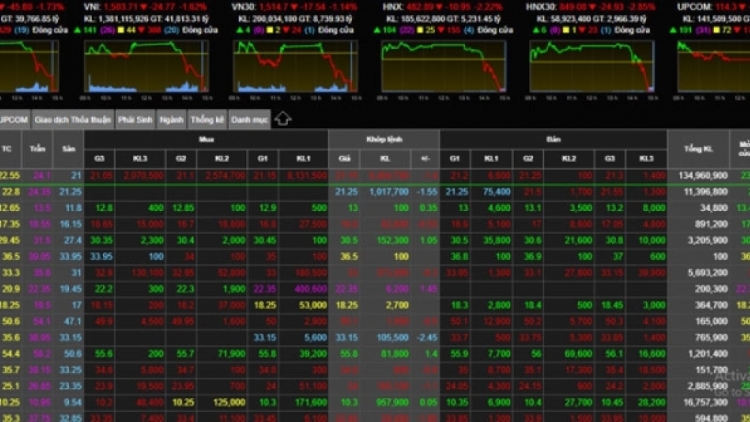
Task: View the HNX30 index chart
Action: (590, 66)
